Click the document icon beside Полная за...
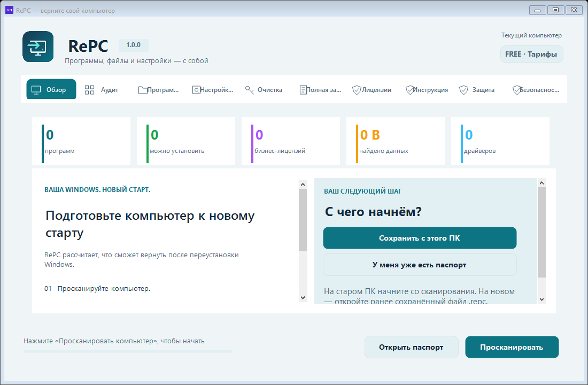The width and height of the screenshot is (588, 385). pyautogui.click(x=303, y=90)
